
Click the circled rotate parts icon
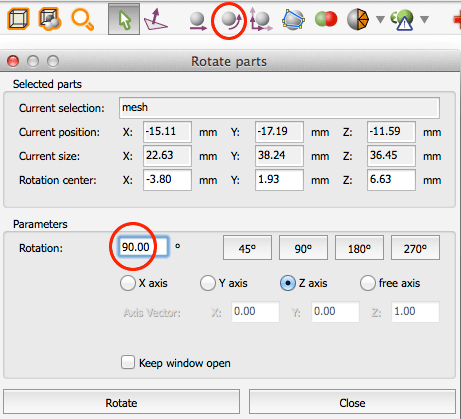tap(231, 20)
